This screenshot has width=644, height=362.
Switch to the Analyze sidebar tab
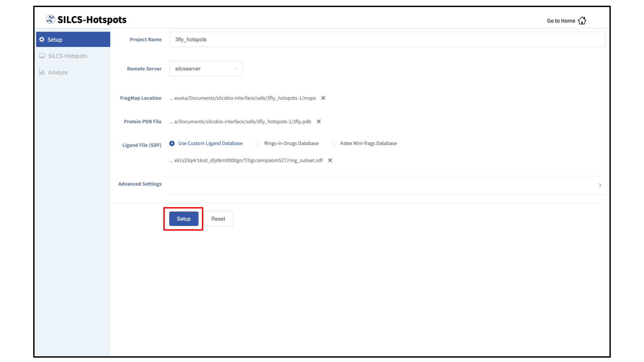[x=73, y=72]
